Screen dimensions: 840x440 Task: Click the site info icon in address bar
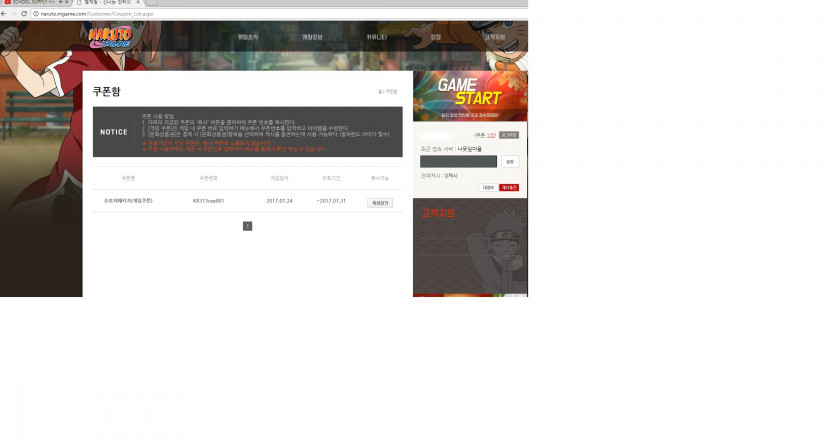click(x=35, y=14)
